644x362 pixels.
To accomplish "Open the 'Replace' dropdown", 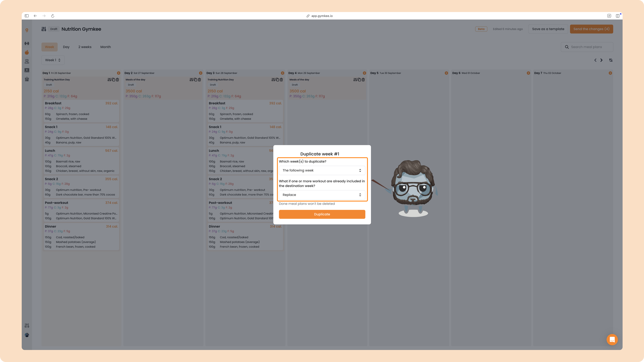I will click(x=322, y=195).
